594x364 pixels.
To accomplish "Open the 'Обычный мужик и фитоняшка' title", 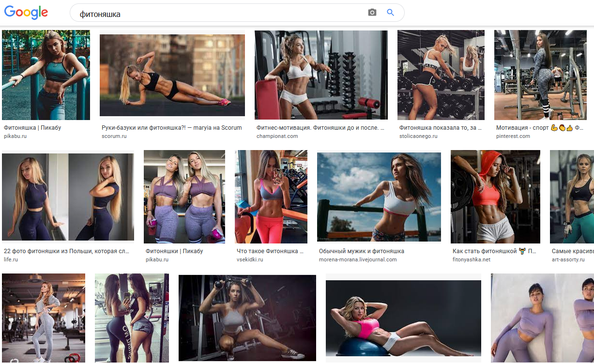I will pyautogui.click(x=361, y=251).
